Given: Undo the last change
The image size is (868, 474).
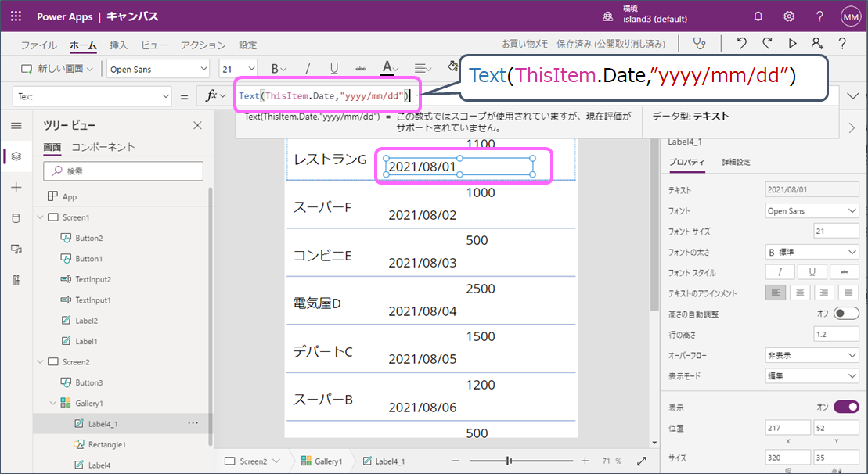Looking at the screenshot, I should pyautogui.click(x=740, y=45).
